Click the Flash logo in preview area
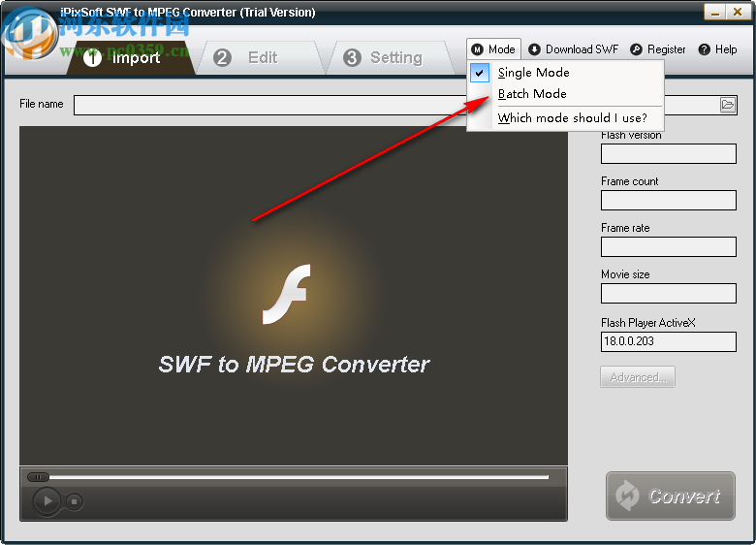756x545 pixels. coord(286,294)
